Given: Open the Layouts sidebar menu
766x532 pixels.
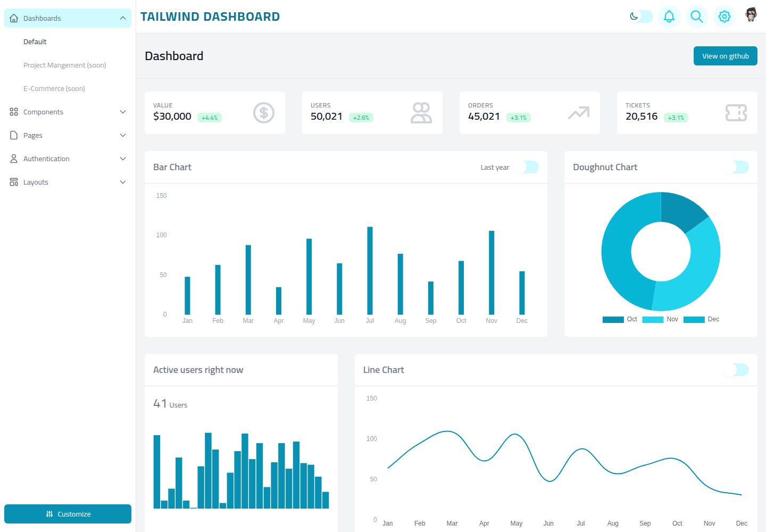Looking at the screenshot, I should point(68,182).
